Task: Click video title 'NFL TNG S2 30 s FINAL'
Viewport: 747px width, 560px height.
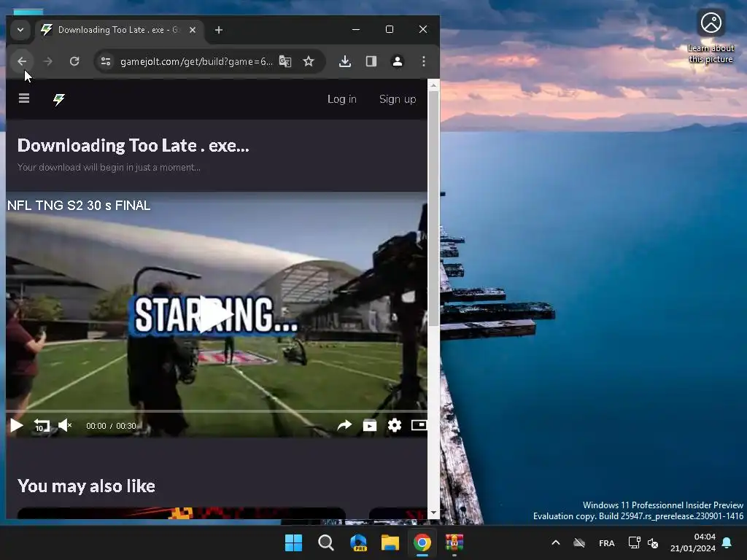Action: coord(79,205)
